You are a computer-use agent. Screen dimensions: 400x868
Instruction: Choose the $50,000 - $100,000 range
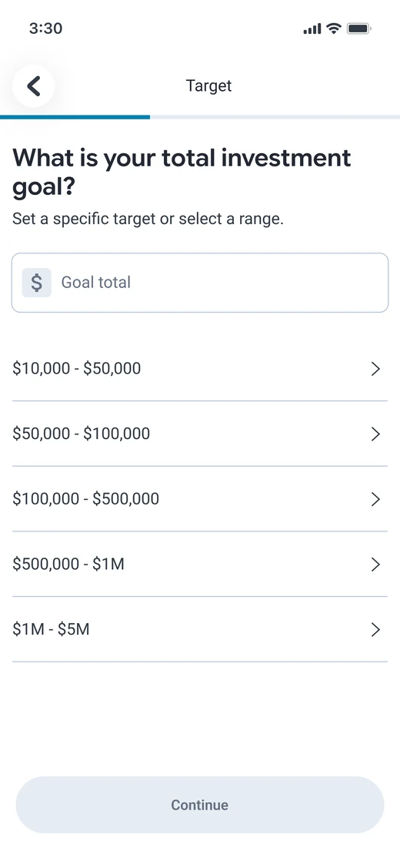tap(200, 434)
